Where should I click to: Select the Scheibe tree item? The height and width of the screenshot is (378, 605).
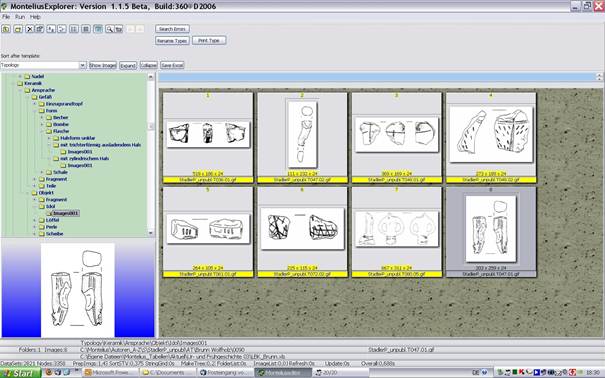(x=54, y=234)
